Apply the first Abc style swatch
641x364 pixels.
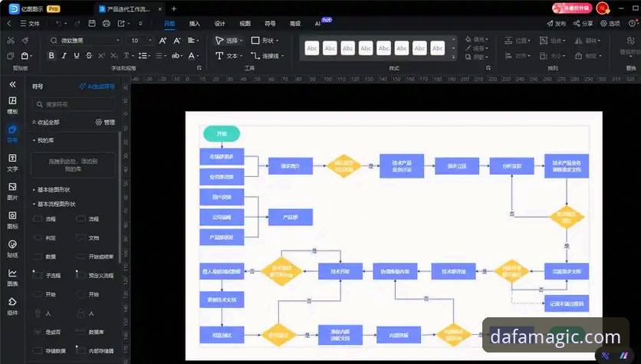312,48
